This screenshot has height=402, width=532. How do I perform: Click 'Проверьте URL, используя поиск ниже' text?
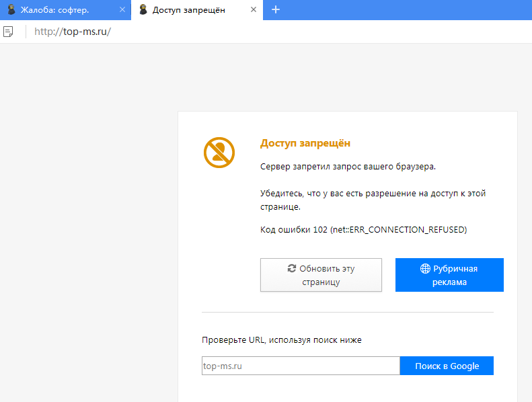[282, 340]
